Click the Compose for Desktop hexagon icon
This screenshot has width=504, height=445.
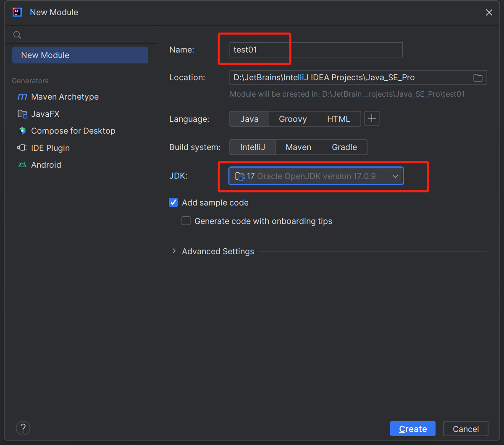pyautogui.click(x=22, y=131)
